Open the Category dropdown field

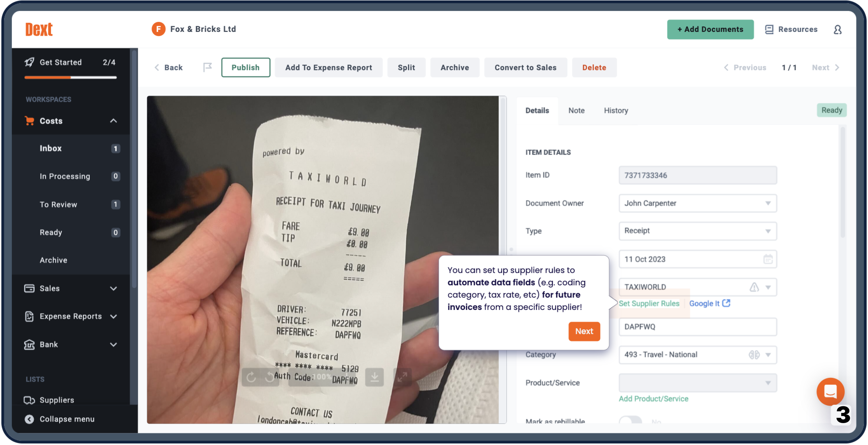tap(769, 354)
